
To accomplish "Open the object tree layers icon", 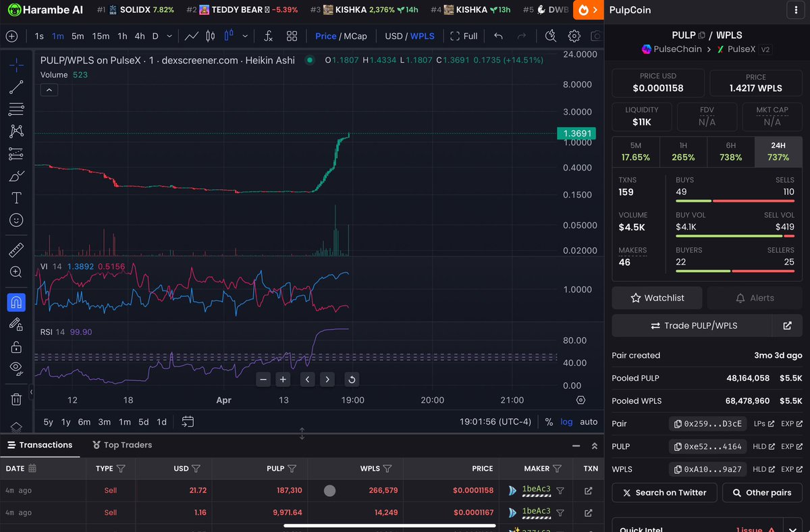I will pos(17,427).
